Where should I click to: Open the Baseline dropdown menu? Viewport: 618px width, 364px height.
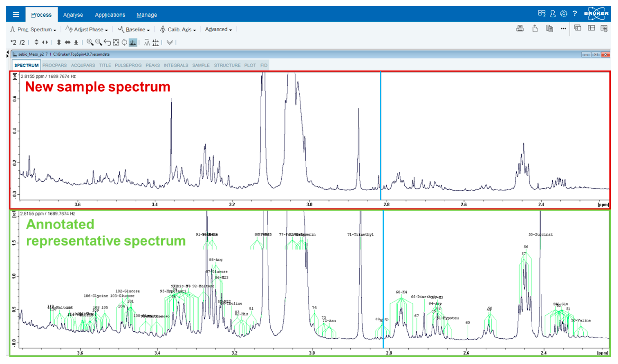134,29
